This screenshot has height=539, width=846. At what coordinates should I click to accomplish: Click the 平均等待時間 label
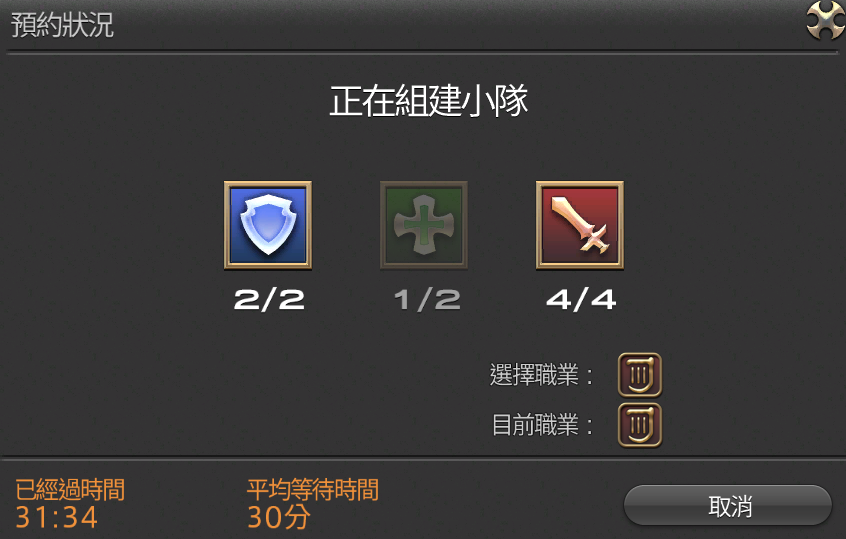tap(313, 490)
